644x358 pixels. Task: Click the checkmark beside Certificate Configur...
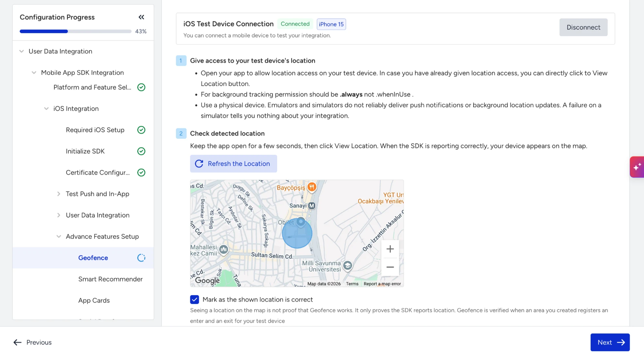(141, 172)
